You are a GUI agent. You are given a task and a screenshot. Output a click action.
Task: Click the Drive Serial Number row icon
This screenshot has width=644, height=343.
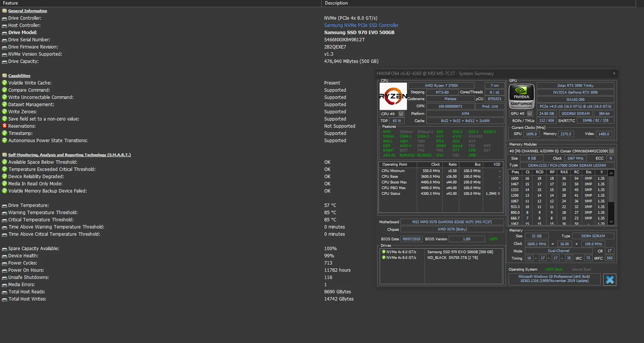click(5, 40)
